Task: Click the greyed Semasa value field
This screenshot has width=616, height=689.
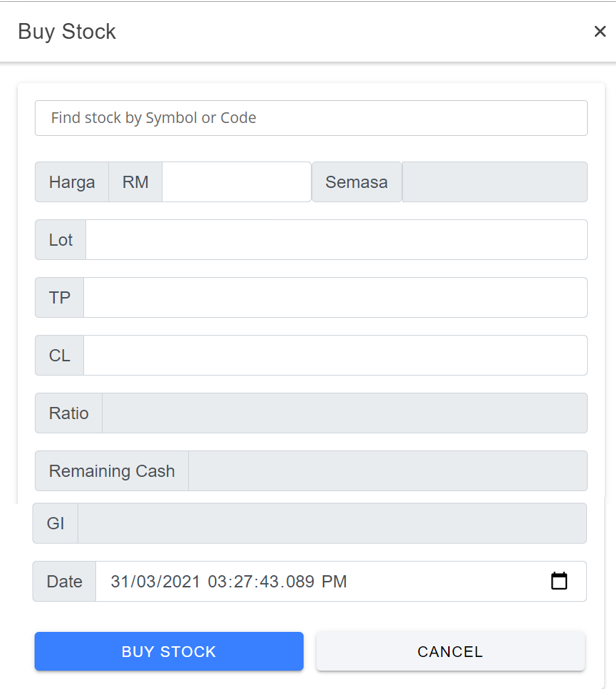Action: tap(494, 182)
